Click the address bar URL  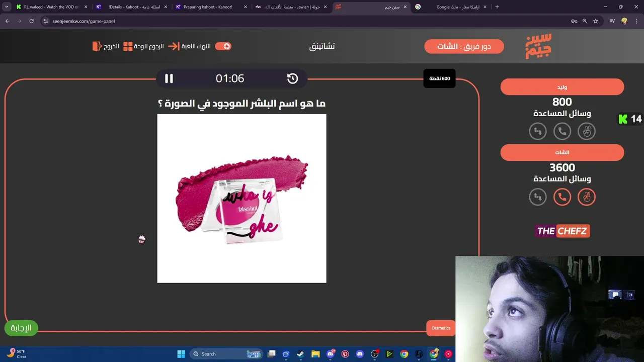point(84,21)
